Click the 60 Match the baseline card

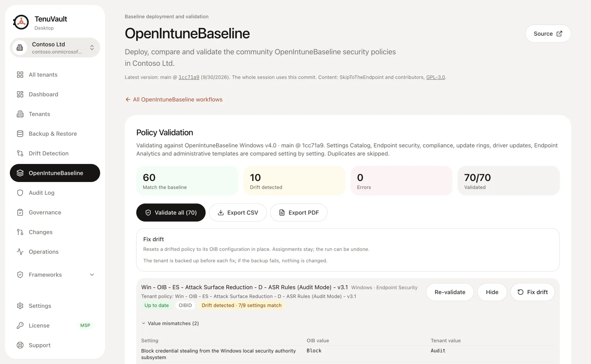[187, 181]
